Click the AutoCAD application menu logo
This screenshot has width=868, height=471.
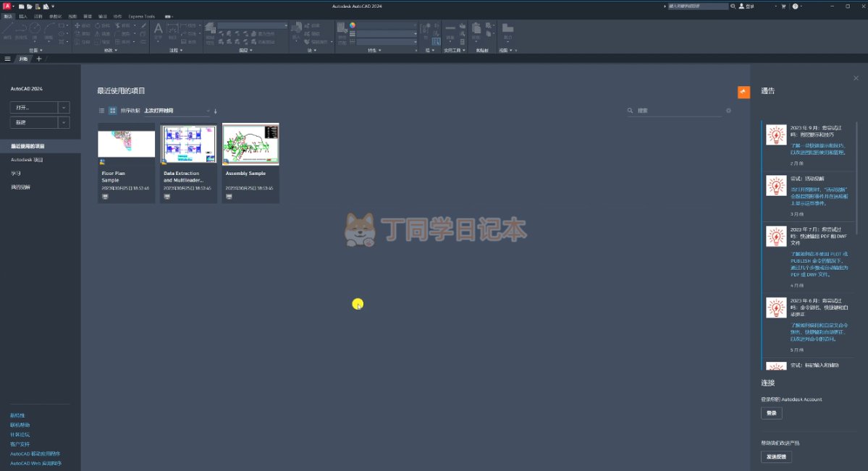click(7, 6)
